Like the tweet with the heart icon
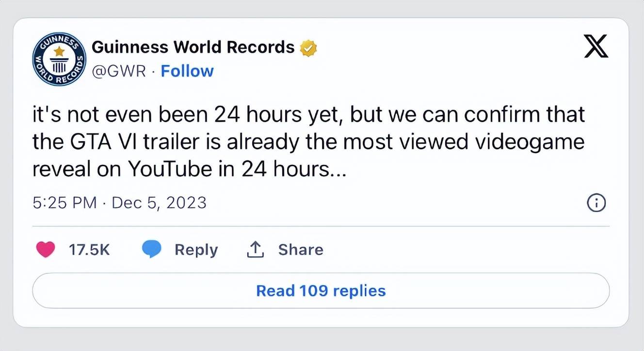The height and width of the screenshot is (351, 644). (x=46, y=250)
